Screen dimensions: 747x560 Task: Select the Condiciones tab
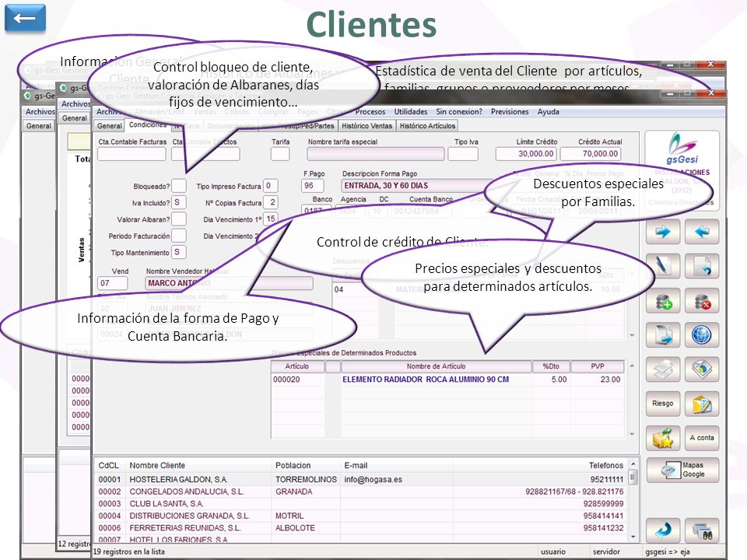pos(148,124)
